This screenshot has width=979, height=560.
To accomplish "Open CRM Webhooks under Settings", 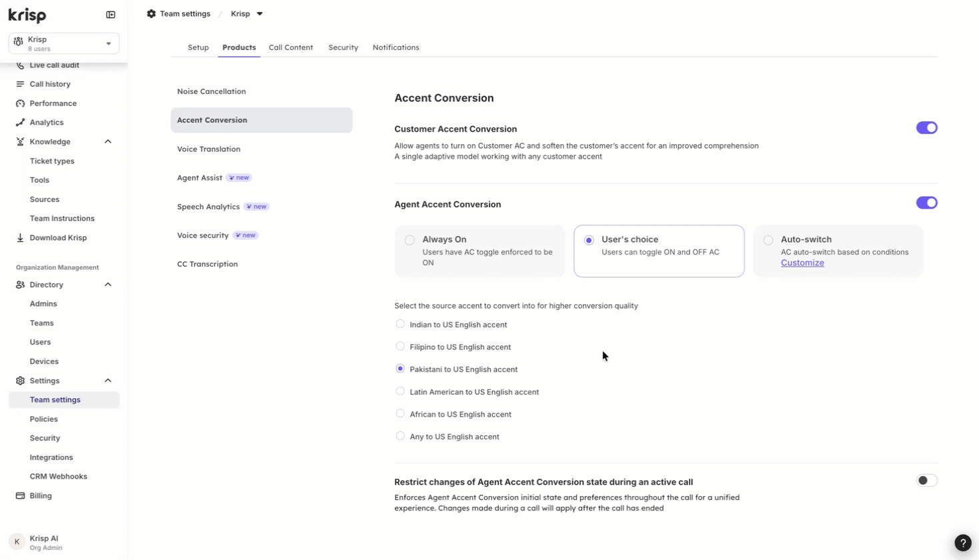I will coord(58,477).
